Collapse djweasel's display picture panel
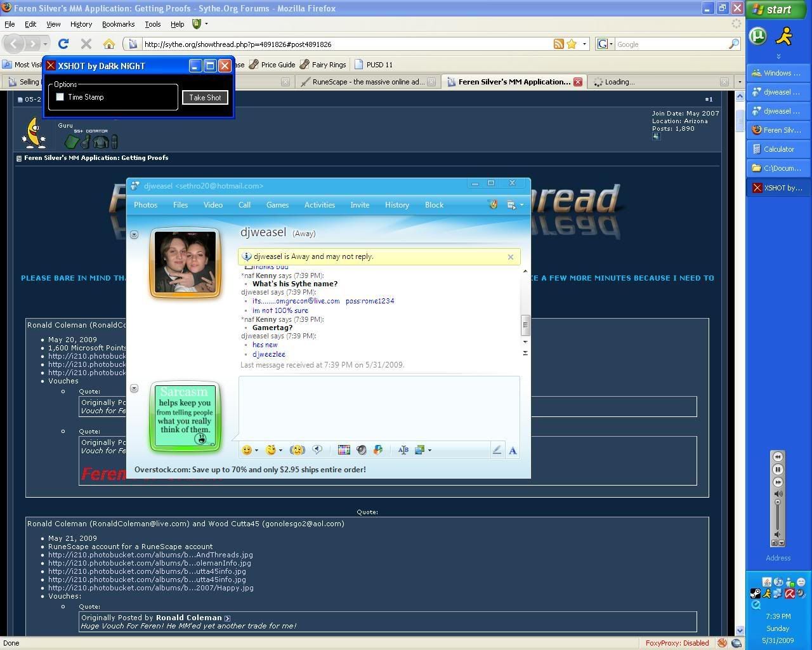The image size is (812, 650). click(134, 235)
